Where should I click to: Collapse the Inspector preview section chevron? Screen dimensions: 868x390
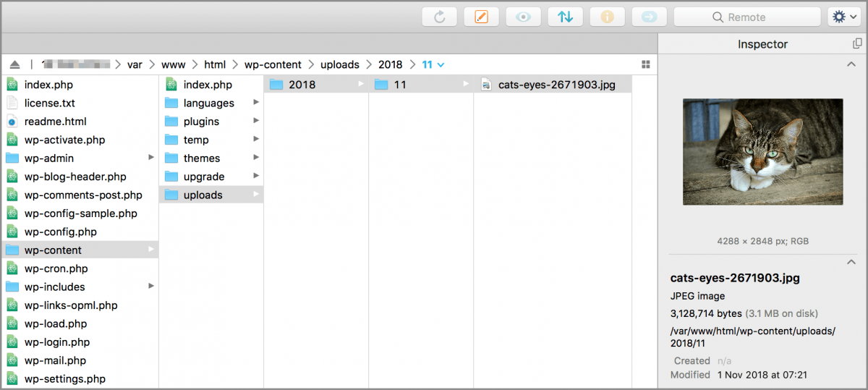pyautogui.click(x=851, y=64)
